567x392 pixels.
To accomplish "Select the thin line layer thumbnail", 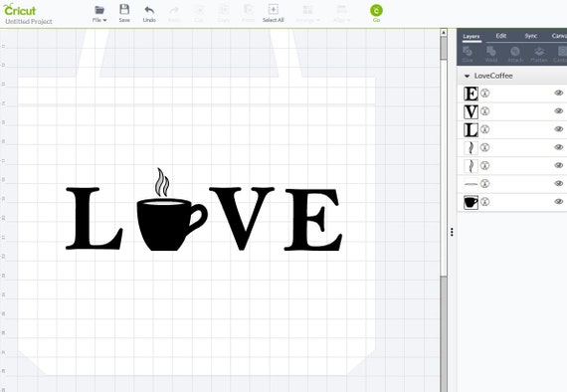I will point(471,184).
